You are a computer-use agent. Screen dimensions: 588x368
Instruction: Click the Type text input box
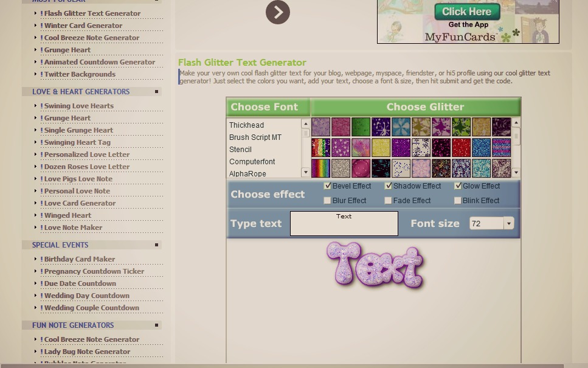[x=344, y=224]
